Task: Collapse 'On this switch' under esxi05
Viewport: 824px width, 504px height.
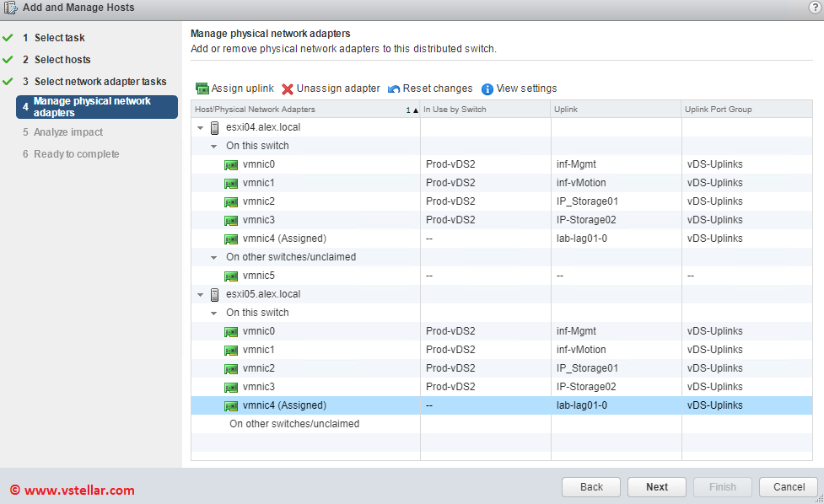Action: tap(214, 314)
